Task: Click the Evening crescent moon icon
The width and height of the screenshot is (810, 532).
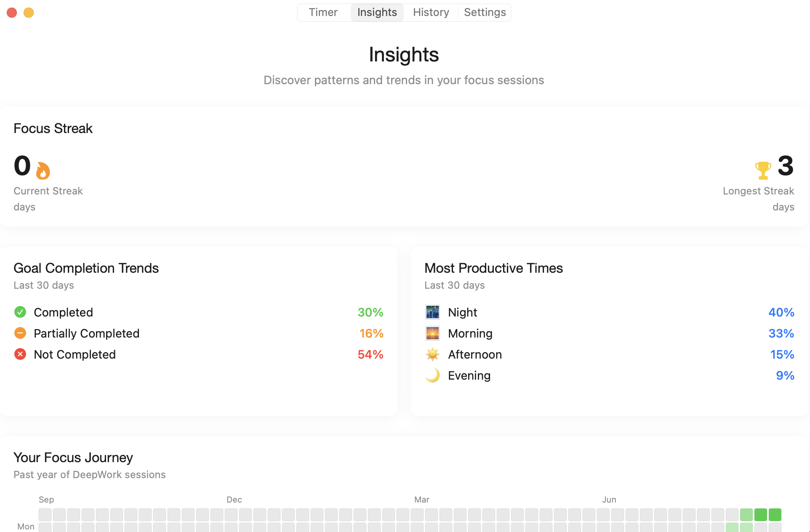Action: (x=432, y=375)
